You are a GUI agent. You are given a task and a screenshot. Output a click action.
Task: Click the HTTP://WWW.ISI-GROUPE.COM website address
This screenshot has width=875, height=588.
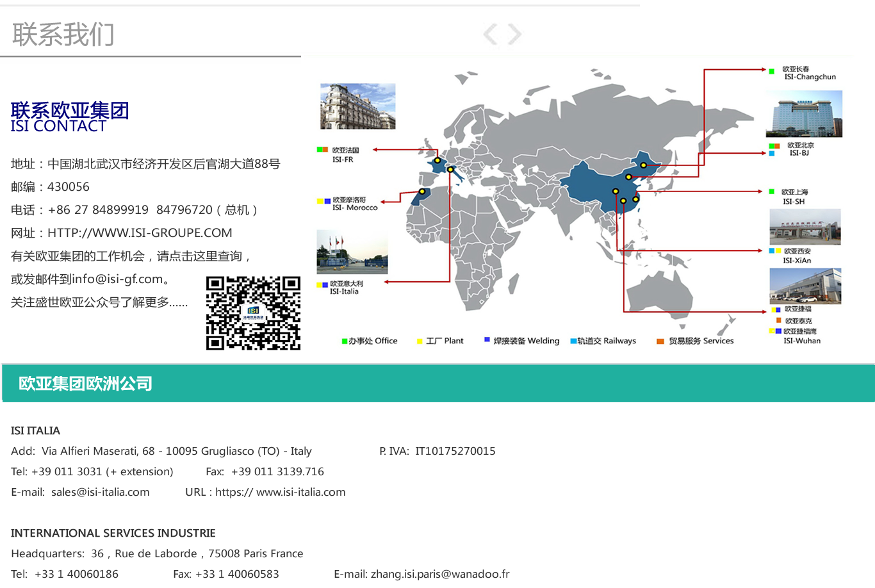140,233
